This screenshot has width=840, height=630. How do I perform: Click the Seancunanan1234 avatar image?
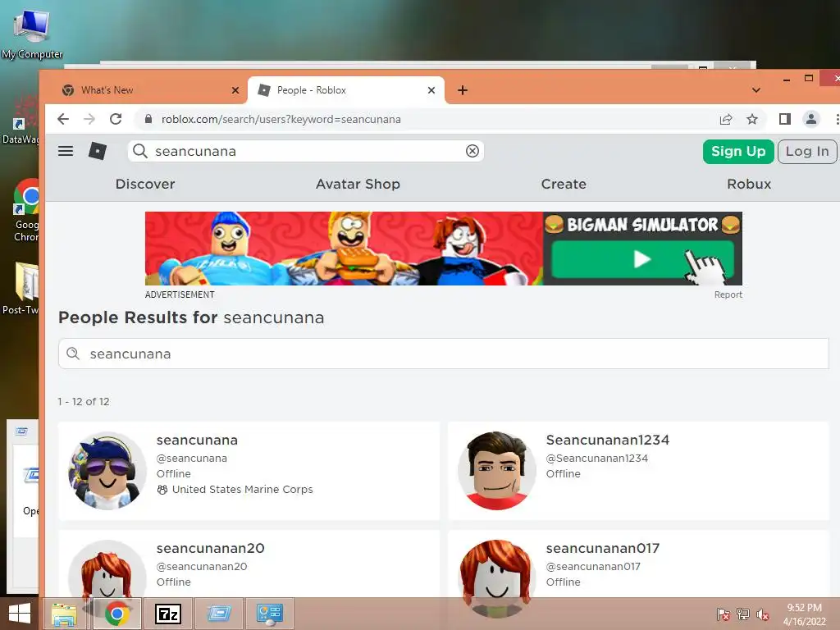point(496,470)
